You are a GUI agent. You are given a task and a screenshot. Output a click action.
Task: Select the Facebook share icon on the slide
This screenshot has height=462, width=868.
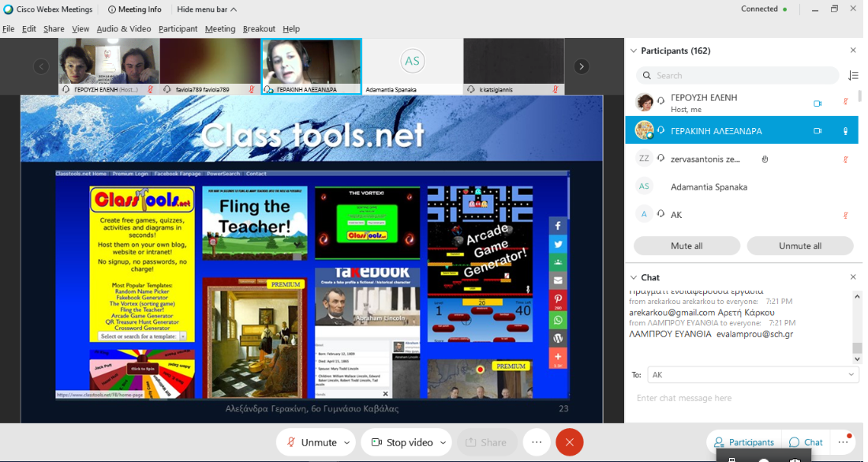558,225
